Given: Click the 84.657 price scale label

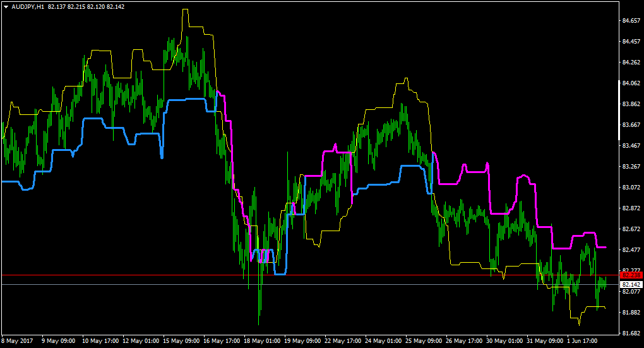Looking at the screenshot, I should [631, 21].
